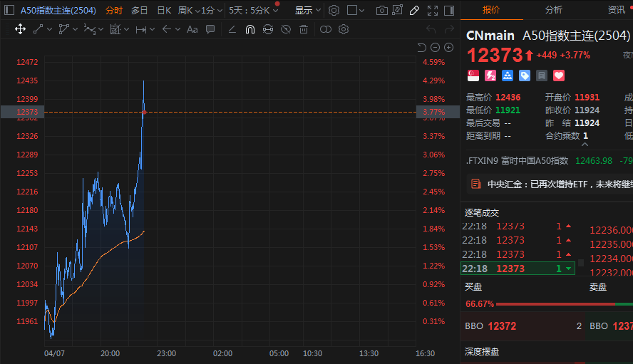Click the trash icon to delete drawings
The height and width of the screenshot is (364, 633).
(304, 29)
